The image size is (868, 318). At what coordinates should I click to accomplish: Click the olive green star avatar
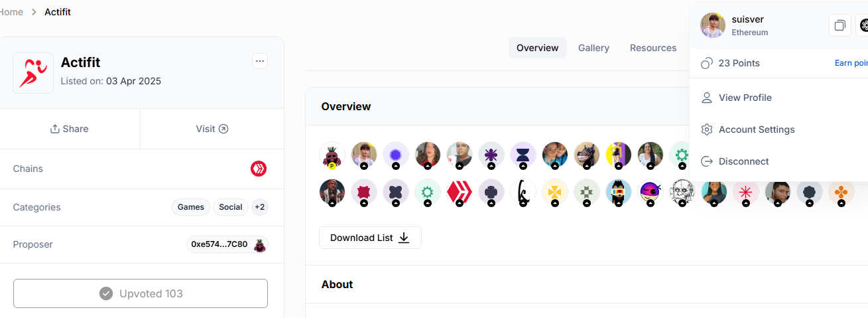(587, 192)
